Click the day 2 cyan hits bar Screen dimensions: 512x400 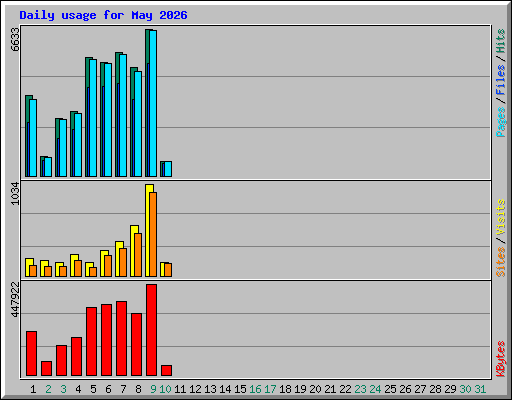(x=48, y=167)
